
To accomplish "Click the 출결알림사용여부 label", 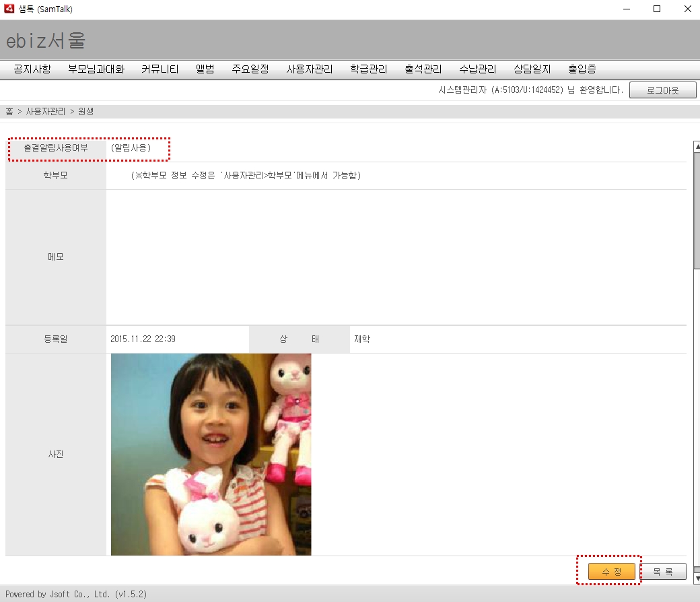I will tap(56, 148).
